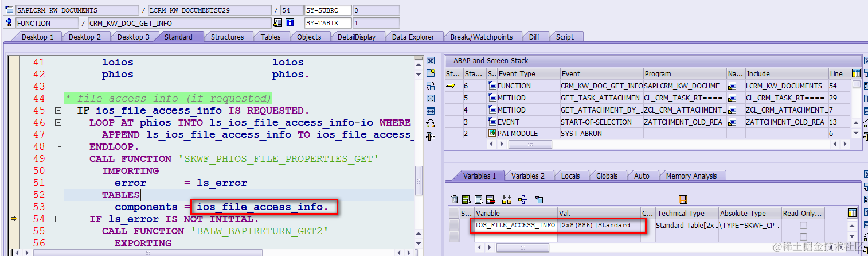This screenshot has width=868, height=256.
Task: Click the navigation icon in the START-OF-SELECTION stack row
Action: click(x=732, y=122)
